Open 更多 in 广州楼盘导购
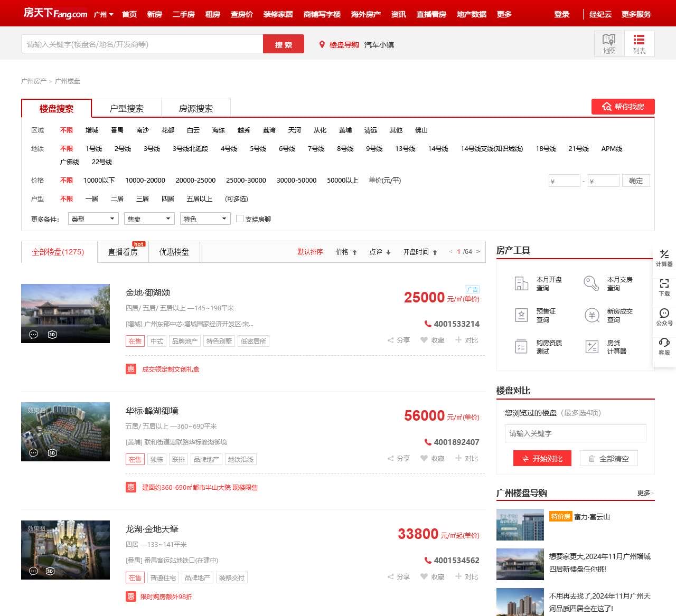 (x=645, y=493)
